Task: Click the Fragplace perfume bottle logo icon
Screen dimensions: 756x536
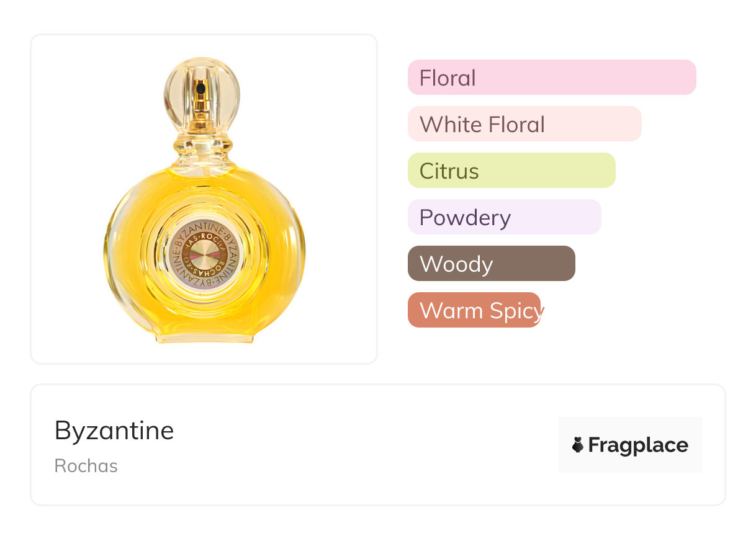Action: (578, 445)
